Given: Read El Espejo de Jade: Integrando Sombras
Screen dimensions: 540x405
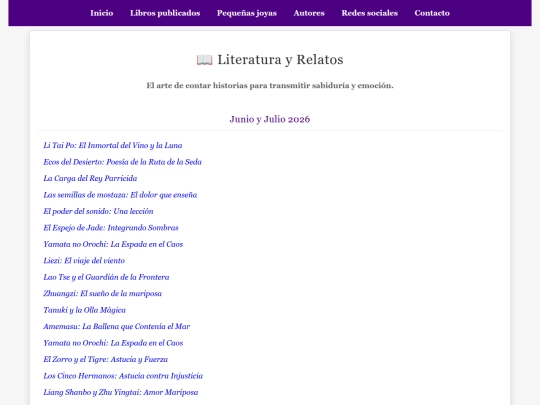Looking at the screenshot, I should 111,228.
